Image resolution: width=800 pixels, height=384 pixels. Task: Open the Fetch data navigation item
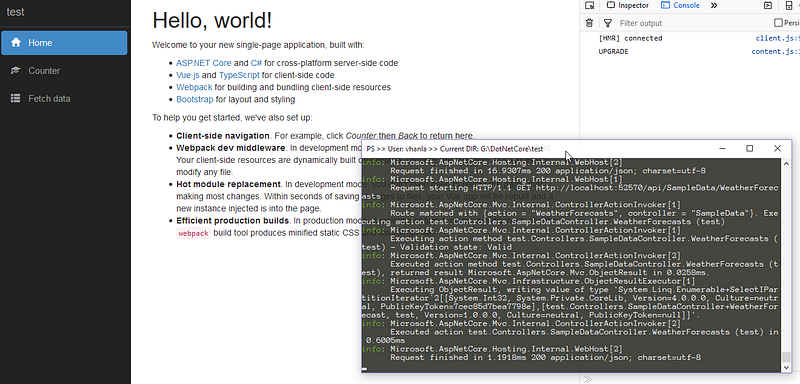point(64,99)
